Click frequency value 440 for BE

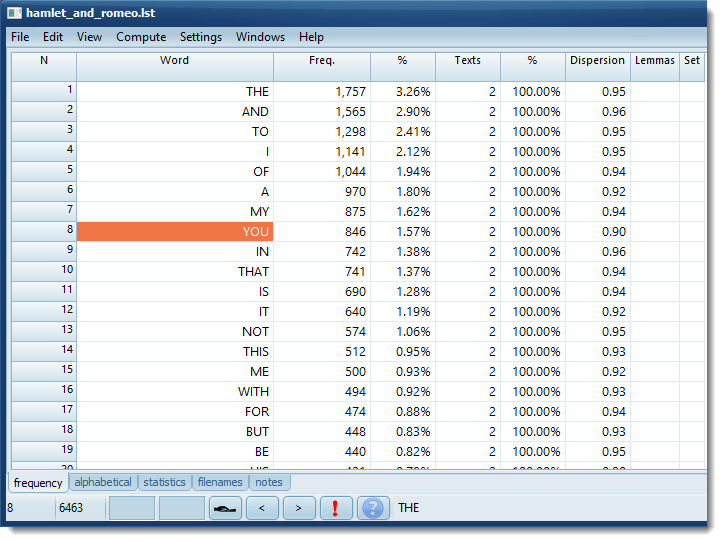point(355,452)
